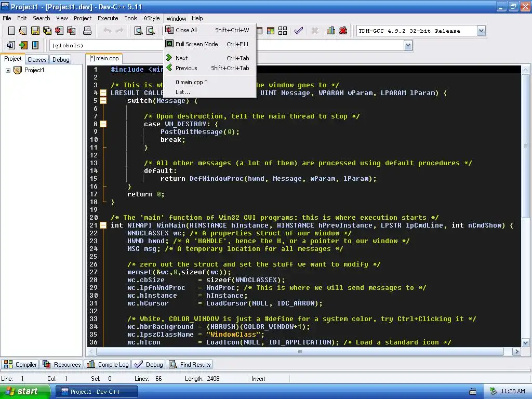Image resolution: width=532 pixels, height=399 pixels.
Task: Open the Find Results bottom tab
Action: [190, 364]
